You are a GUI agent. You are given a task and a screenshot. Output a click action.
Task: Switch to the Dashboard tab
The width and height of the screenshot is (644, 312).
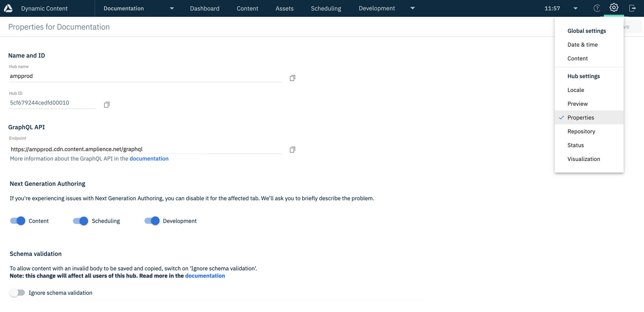click(205, 8)
